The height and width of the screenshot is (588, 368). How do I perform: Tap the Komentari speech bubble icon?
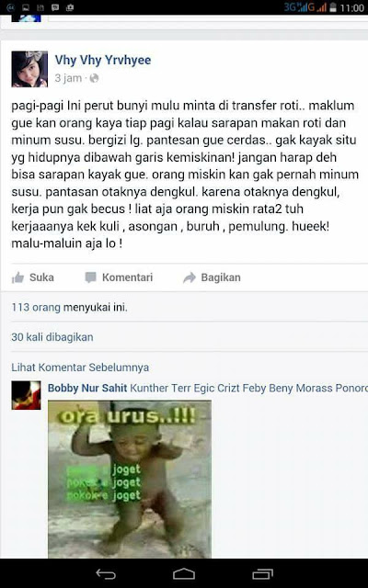point(90,277)
